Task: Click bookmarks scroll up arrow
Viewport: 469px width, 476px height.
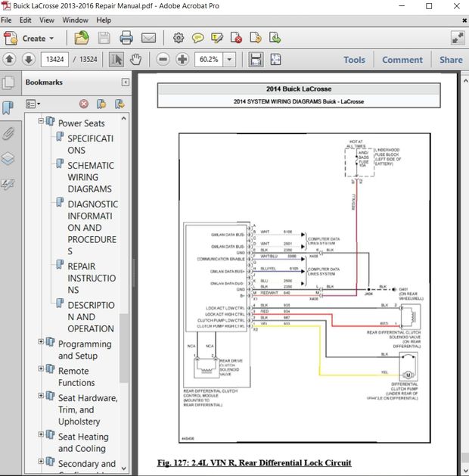Action: click(124, 119)
